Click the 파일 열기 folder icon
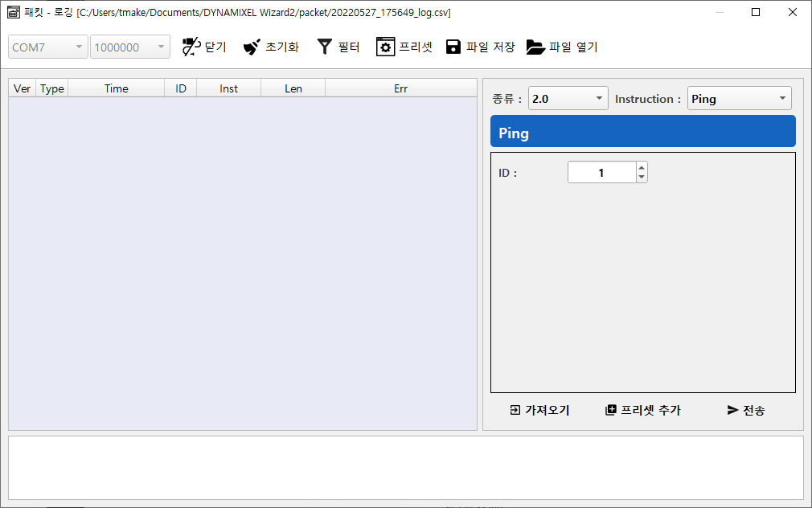The width and height of the screenshot is (812, 508). [x=535, y=47]
